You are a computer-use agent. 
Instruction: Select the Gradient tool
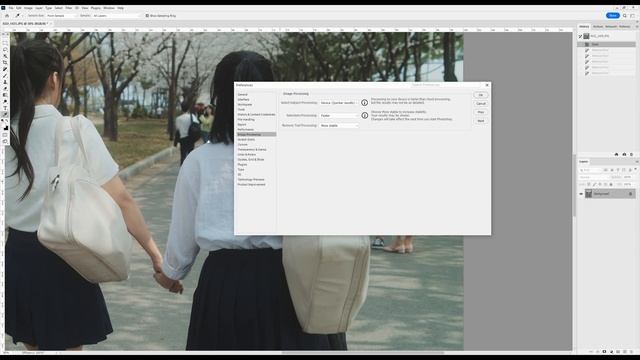(x=5, y=95)
